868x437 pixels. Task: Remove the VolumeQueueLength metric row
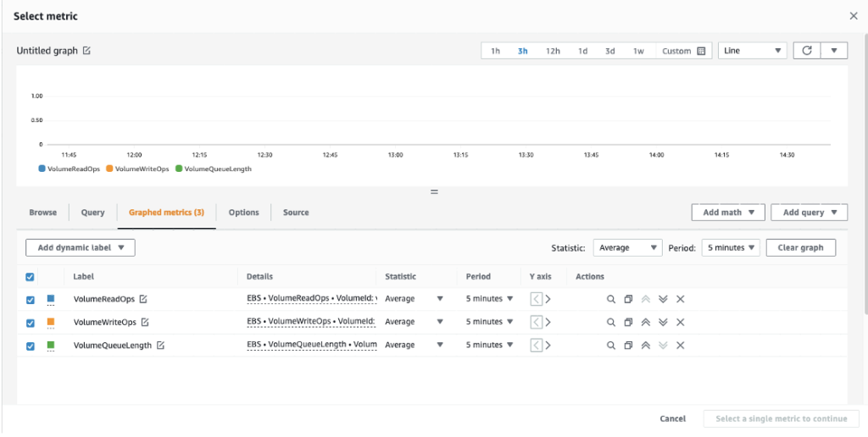coord(681,346)
